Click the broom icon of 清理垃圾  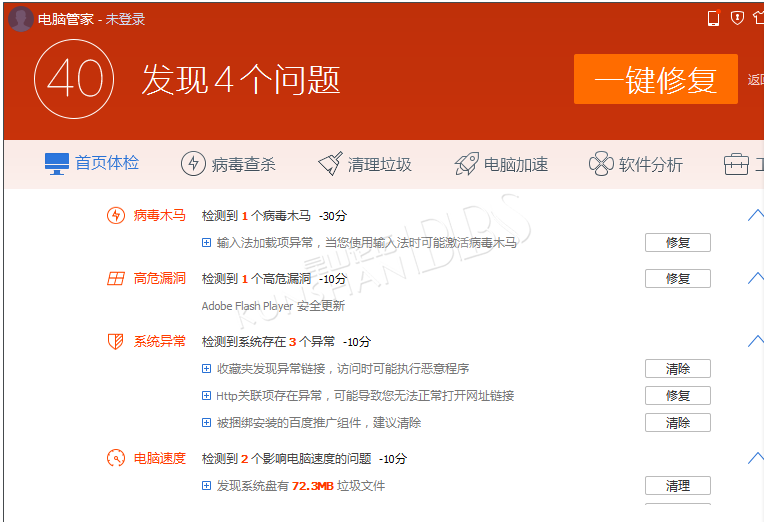(330, 164)
